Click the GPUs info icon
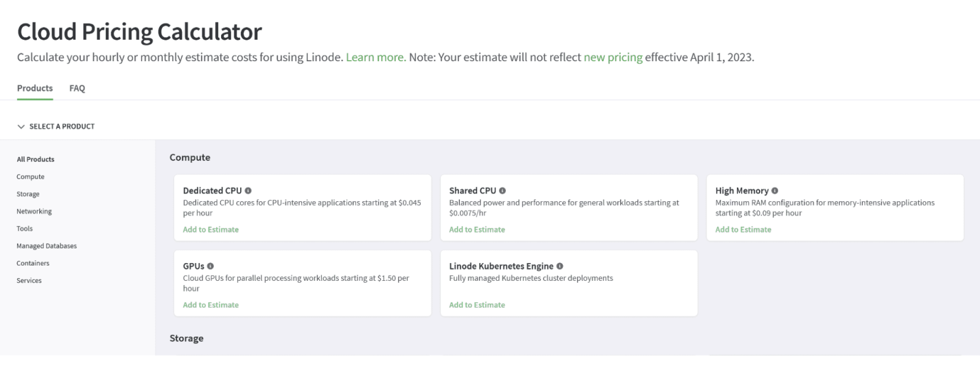Image resolution: width=980 pixels, height=369 pixels. click(211, 266)
